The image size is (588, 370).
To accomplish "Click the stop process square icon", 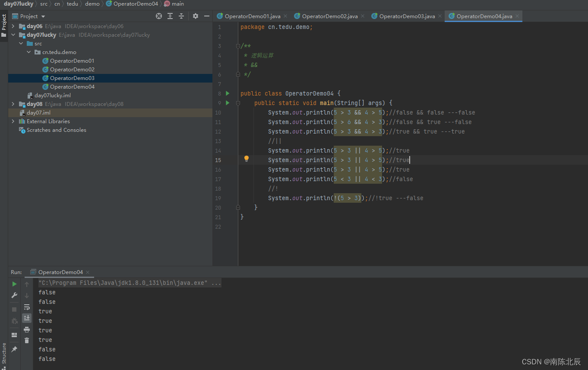I will (14, 309).
